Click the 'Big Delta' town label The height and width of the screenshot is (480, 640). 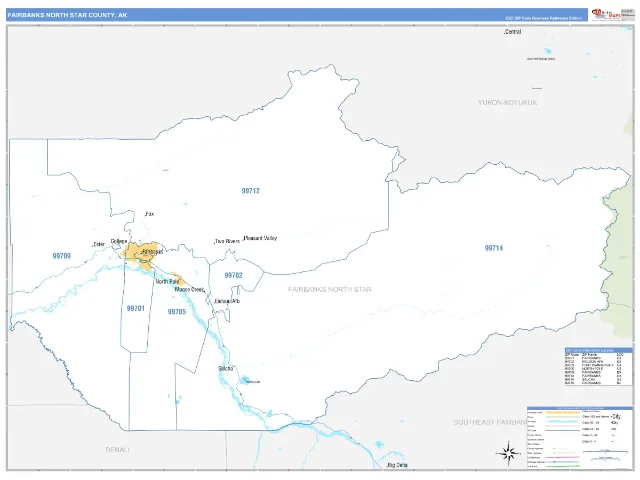click(397, 465)
